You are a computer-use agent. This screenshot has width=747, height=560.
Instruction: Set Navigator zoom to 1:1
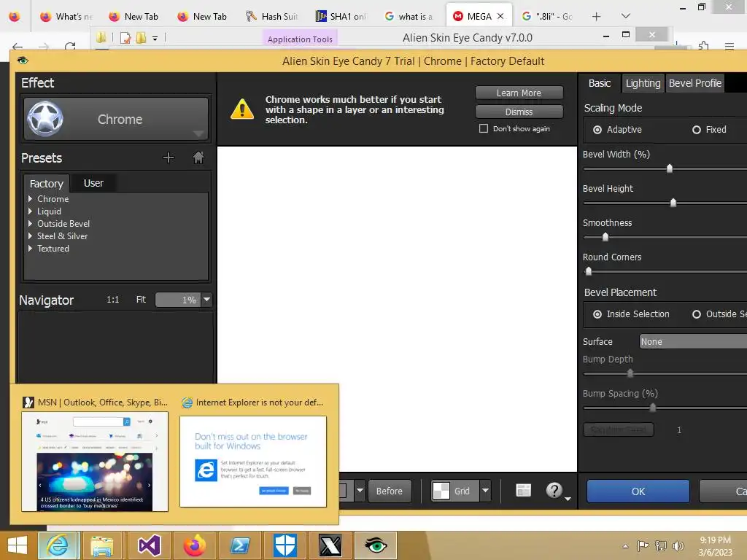pyautogui.click(x=113, y=300)
